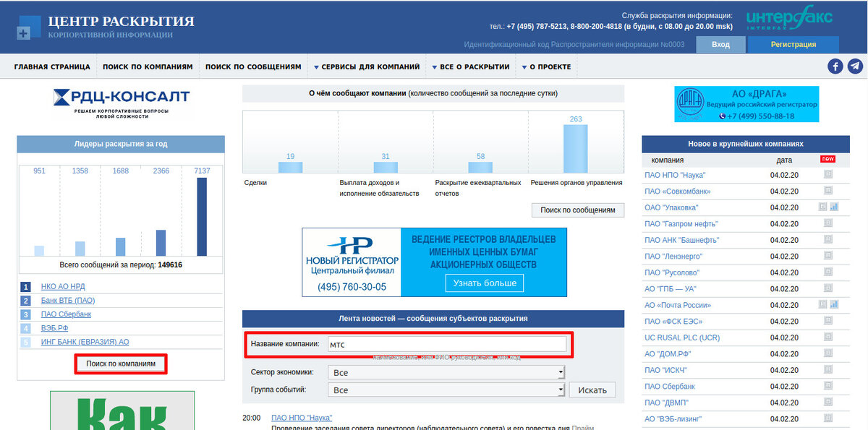868x430 pixels.
Task: Open the ПАО НПО "Наука" news item at 20:00
Action: click(x=302, y=418)
